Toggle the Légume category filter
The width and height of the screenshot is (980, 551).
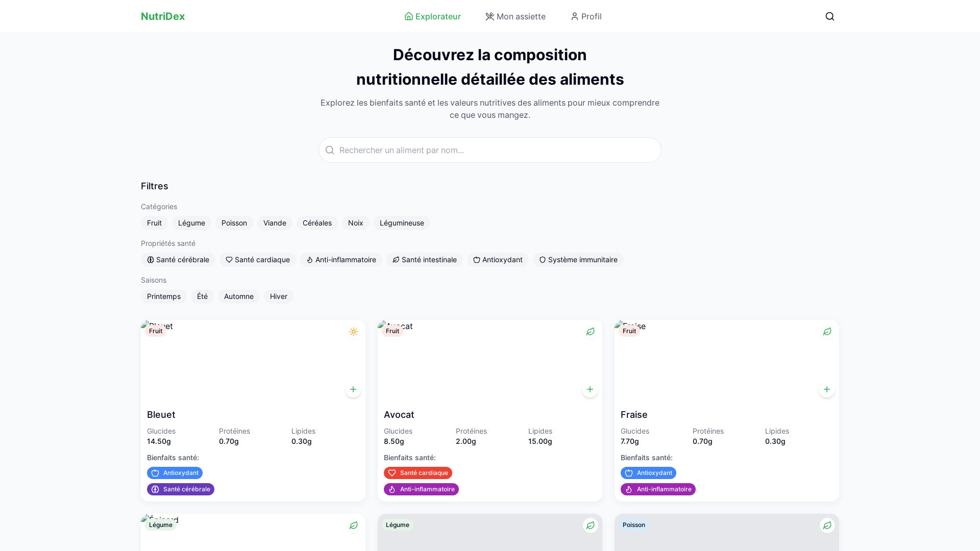pos(191,223)
